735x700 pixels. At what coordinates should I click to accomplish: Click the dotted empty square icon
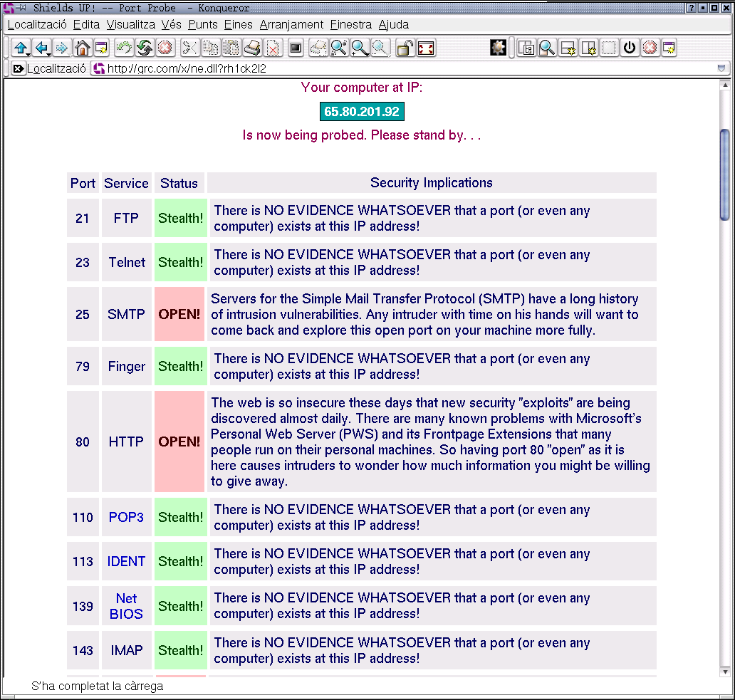click(x=608, y=47)
